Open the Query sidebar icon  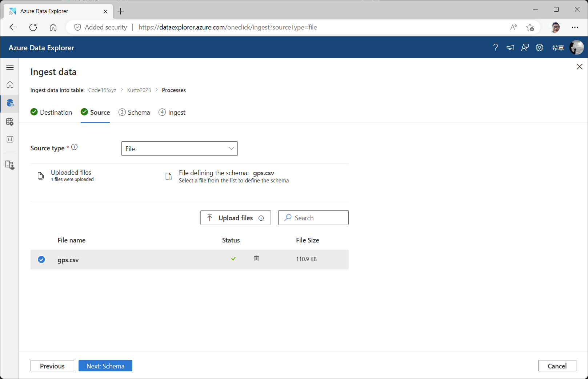click(x=10, y=122)
